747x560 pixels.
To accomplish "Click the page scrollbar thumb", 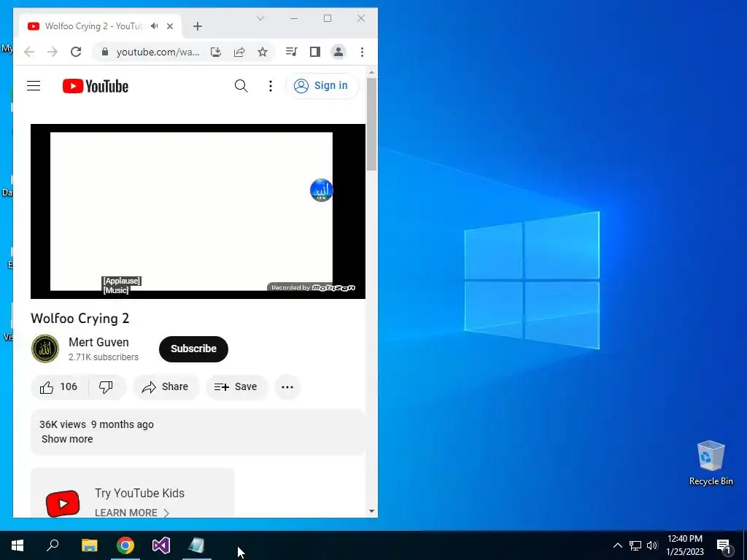I will pos(371,124).
